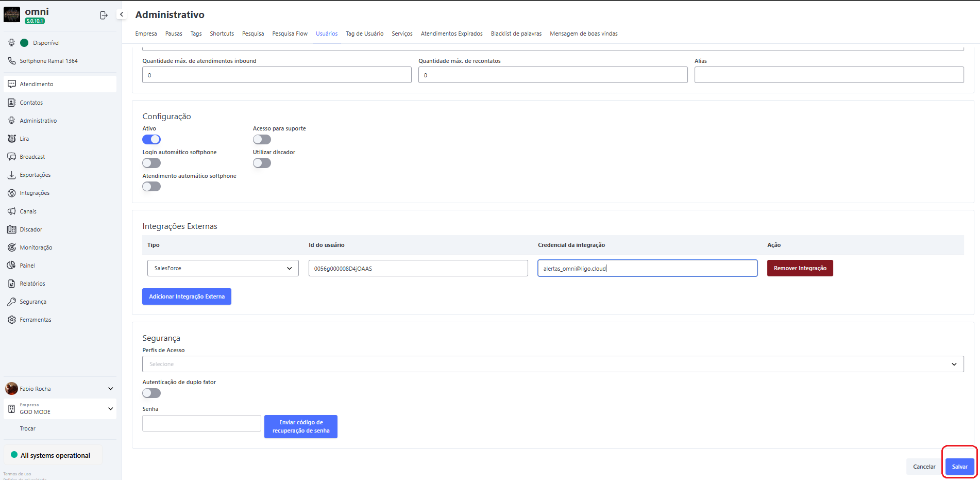Click the Broadcast speech bubble icon
This screenshot has height=480, width=980.
pos(12,157)
